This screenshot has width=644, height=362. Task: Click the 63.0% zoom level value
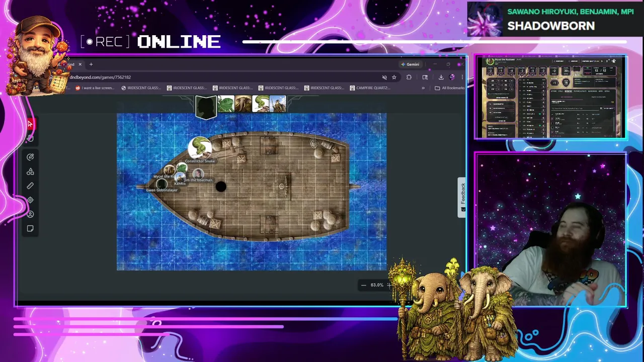point(377,285)
